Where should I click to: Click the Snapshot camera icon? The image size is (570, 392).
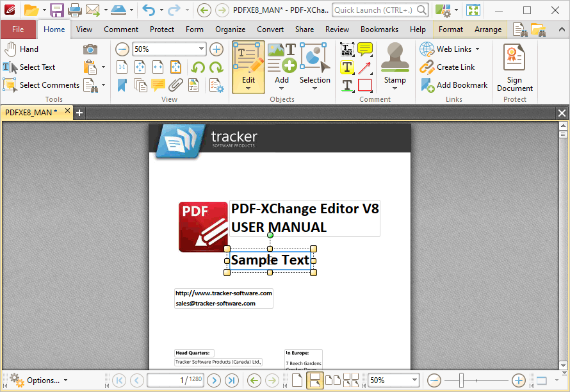pyautogui.click(x=90, y=49)
